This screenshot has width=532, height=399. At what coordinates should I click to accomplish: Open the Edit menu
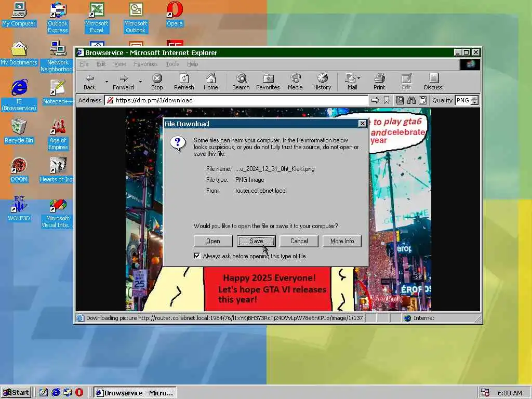pyautogui.click(x=101, y=64)
